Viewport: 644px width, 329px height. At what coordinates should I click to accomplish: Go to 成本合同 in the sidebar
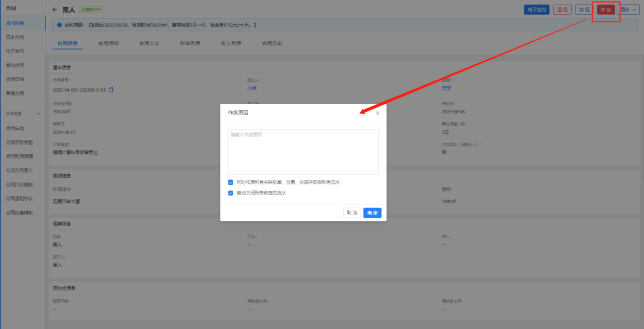point(15,37)
